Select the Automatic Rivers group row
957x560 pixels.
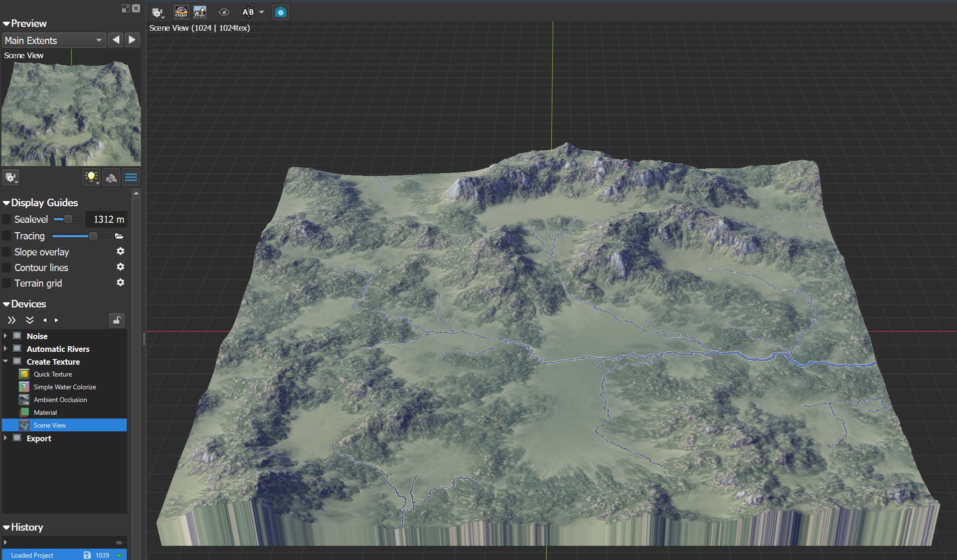coord(64,349)
